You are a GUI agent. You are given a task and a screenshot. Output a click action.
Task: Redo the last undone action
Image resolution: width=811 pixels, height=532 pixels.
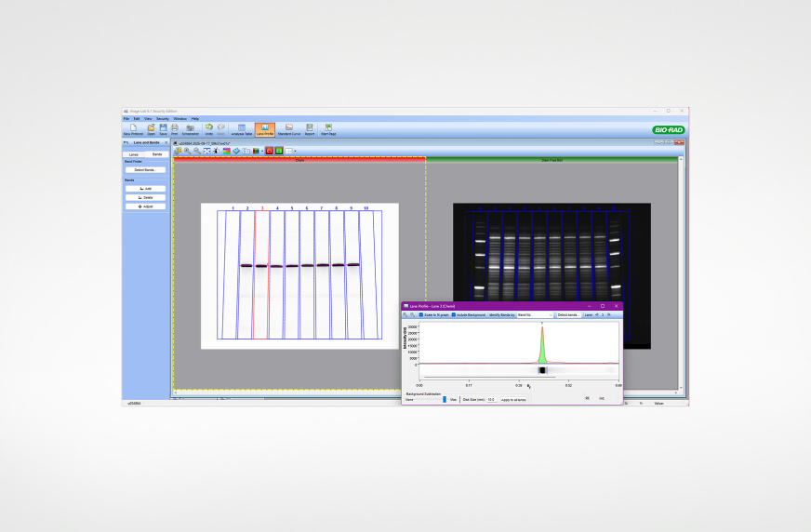[x=220, y=129]
